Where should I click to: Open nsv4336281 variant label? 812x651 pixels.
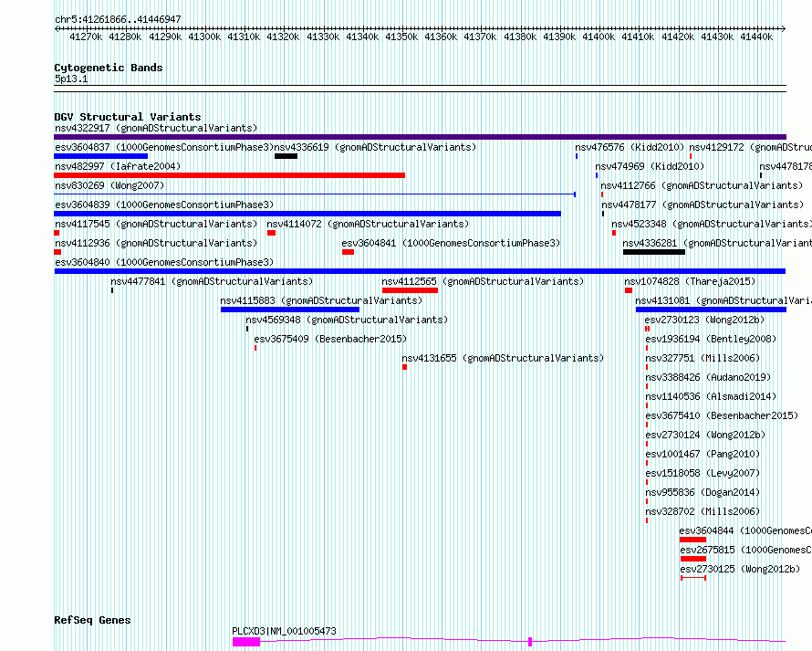point(717,243)
